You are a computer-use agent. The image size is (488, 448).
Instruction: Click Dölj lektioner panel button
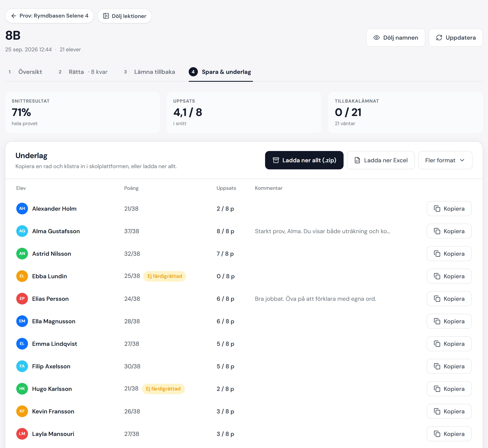(125, 16)
